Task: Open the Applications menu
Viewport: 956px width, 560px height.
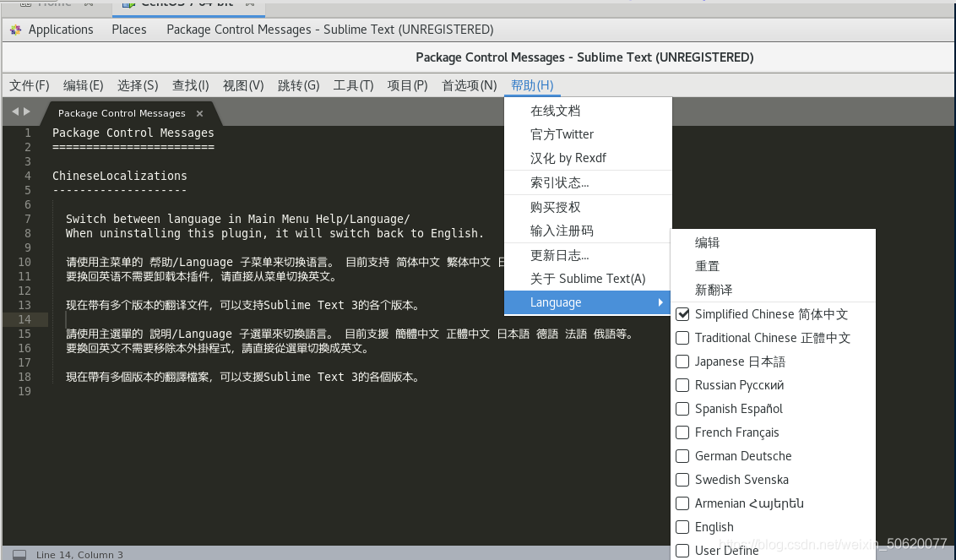Action: pyautogui.click(x=60, y=30)
